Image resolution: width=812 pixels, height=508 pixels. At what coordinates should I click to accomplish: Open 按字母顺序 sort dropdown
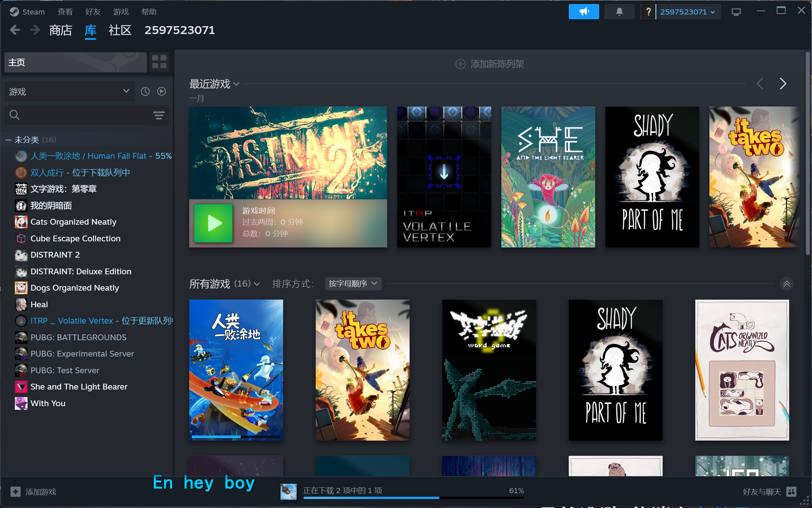tap(353, 284)
